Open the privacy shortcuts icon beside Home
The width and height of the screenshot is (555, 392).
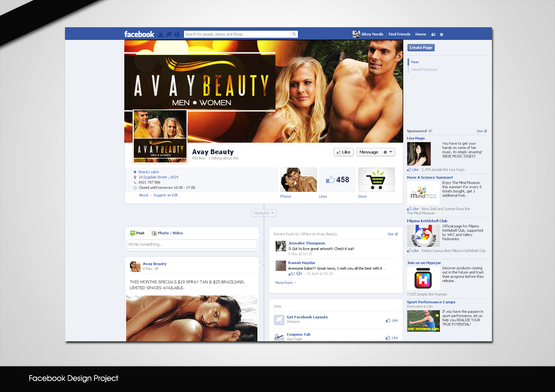click(x=434, y=34)
